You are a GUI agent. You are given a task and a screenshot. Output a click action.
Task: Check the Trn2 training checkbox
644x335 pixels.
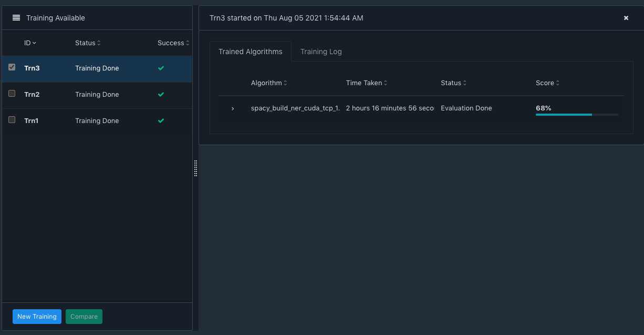[12, 94]
